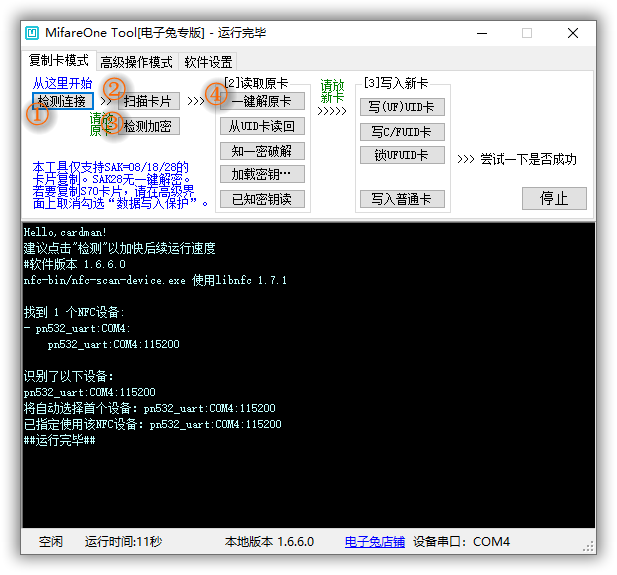Click the 检测加密 button

tap(148, 126)
